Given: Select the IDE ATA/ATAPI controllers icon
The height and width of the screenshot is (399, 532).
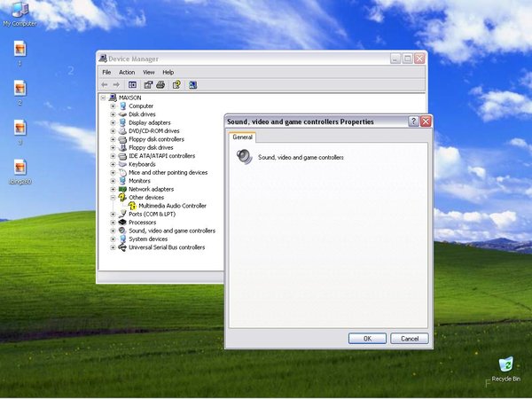Looking at the screenshot, I should click(x=123, y=156).
